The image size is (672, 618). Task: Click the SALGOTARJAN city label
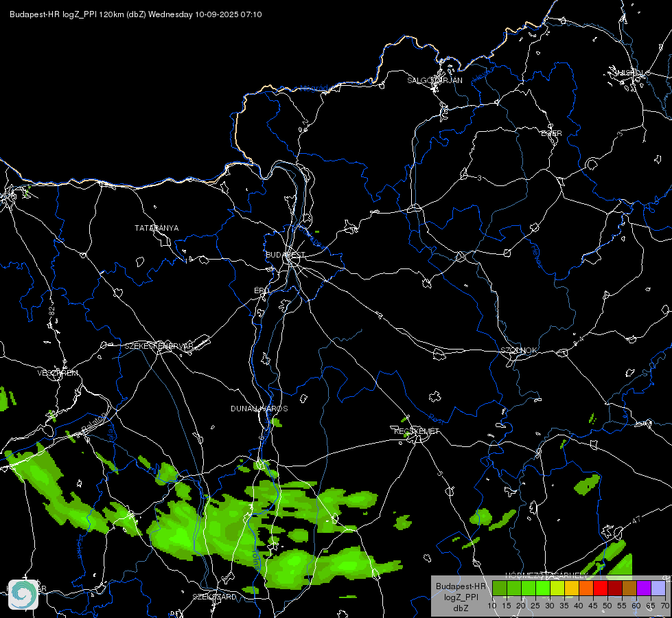click(x=435, y=80)
